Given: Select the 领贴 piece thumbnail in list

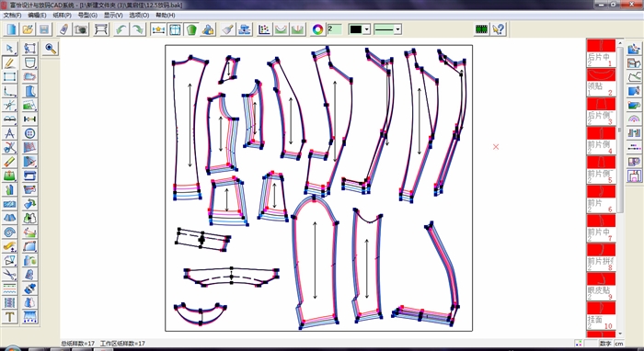Looking at the screenshot, I should (602, 83).
